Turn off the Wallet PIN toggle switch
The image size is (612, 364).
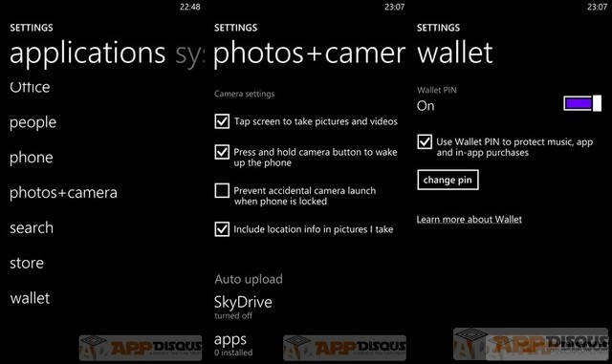tap(582, 103)
